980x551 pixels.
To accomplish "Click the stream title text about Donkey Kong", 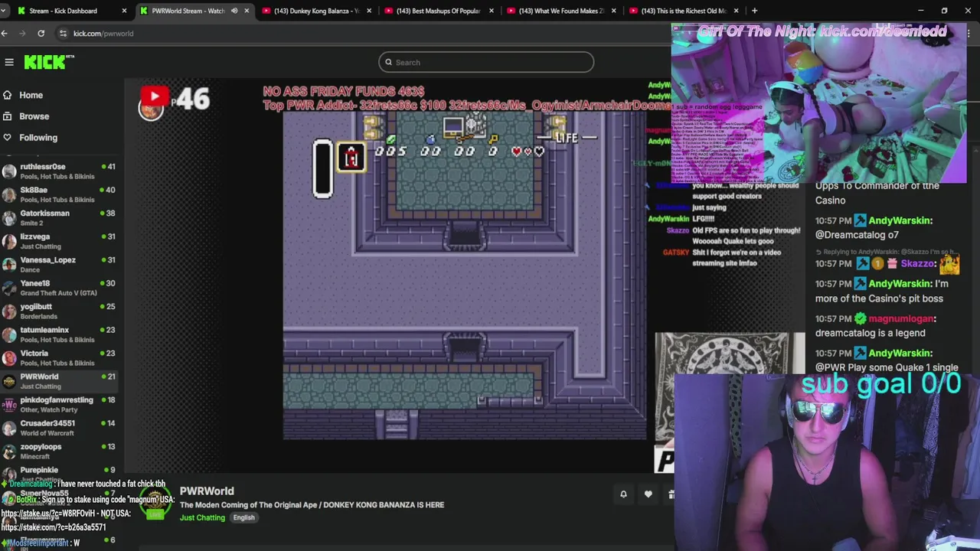I will 312,505.
